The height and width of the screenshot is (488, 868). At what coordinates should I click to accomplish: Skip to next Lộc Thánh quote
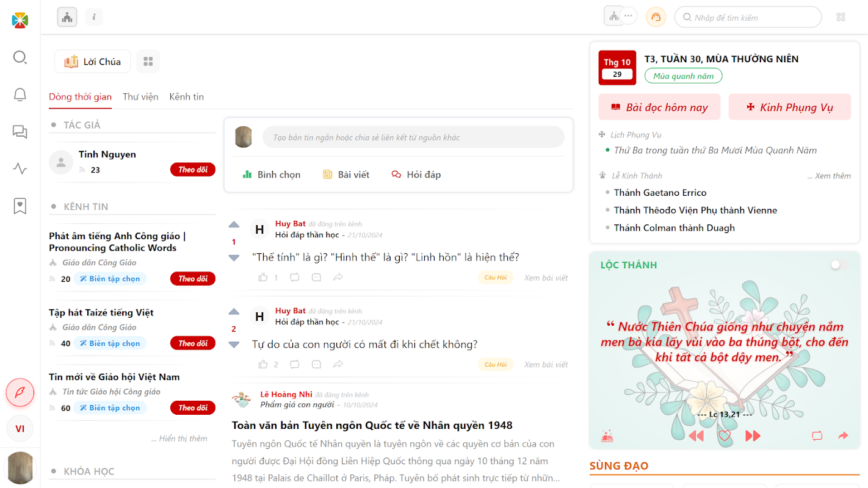[753, 436]
